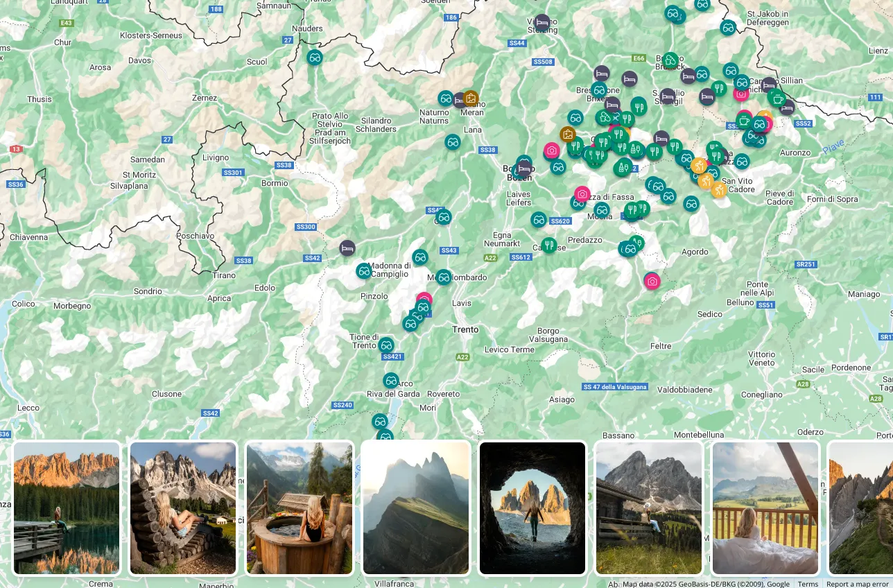Click the binoculars marker on Mezzolombardo
893x588 pixels.
(444, 277)
